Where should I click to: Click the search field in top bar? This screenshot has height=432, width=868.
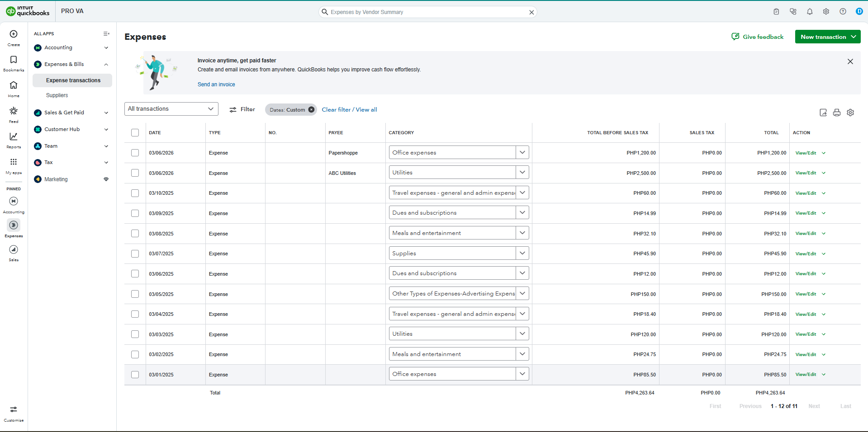coord(427,12)
